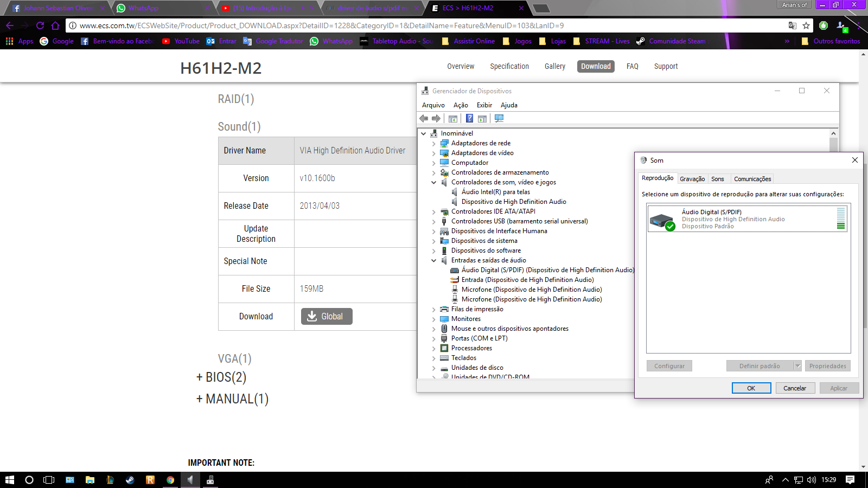Select Dispositivo de High Definition Audio in tree
The height and width of the screenshot is (488, 868).
coord(514,202)
